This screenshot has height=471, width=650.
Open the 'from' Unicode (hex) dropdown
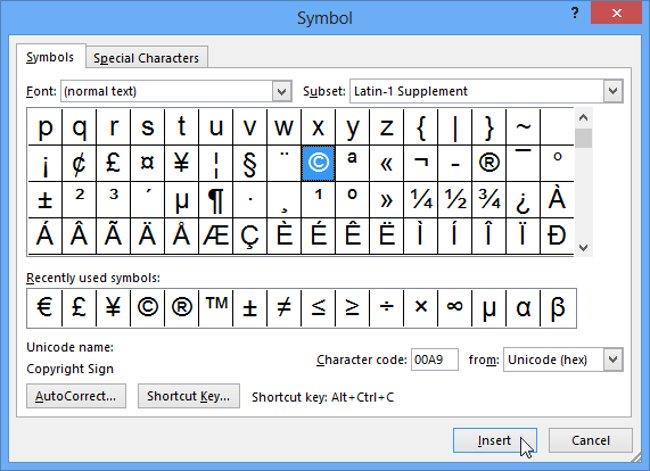pyautogui.click(x=613, y=359)
